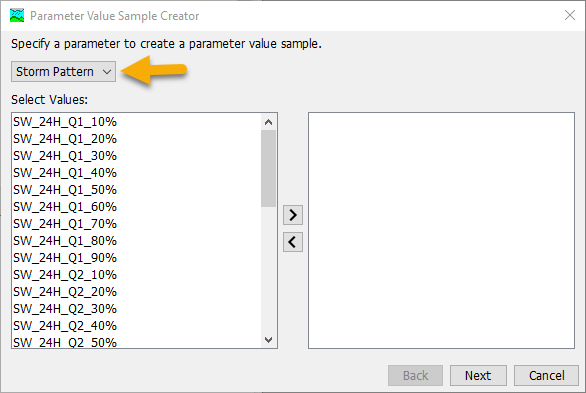Click the list scrollbar up arrow

(x=268, y=122)
